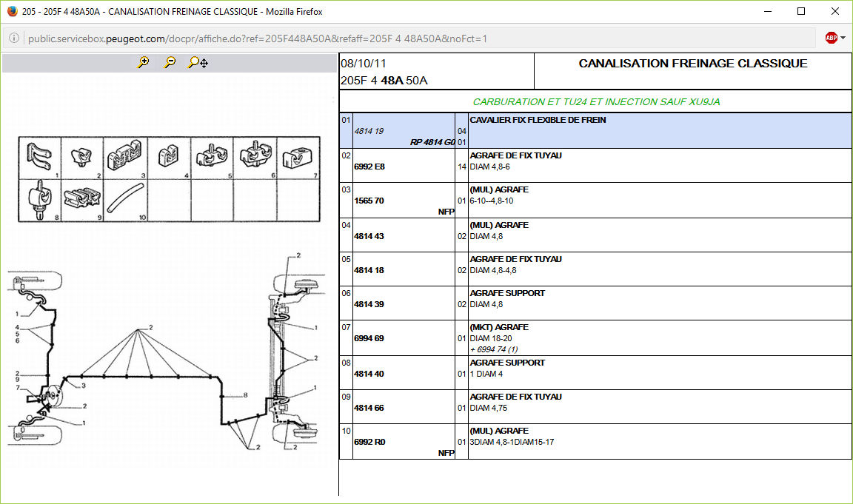The image size is (853, 504).
Task: Select the hose thumbnail number 10
Action: 124,200
